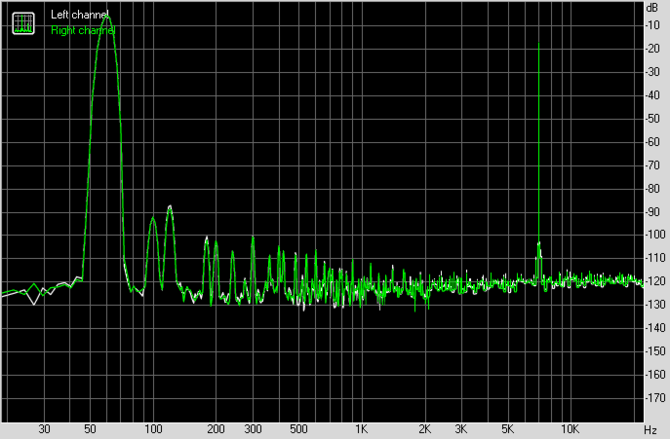
Task: Select the 'Right channel' legend label
Action: (83, 30)
